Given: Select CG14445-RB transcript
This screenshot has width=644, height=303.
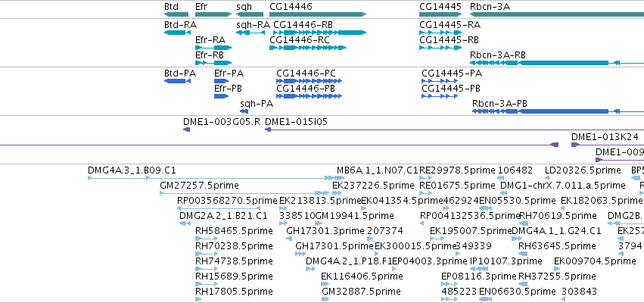Looking at the screenshot, I should point(440,48).
